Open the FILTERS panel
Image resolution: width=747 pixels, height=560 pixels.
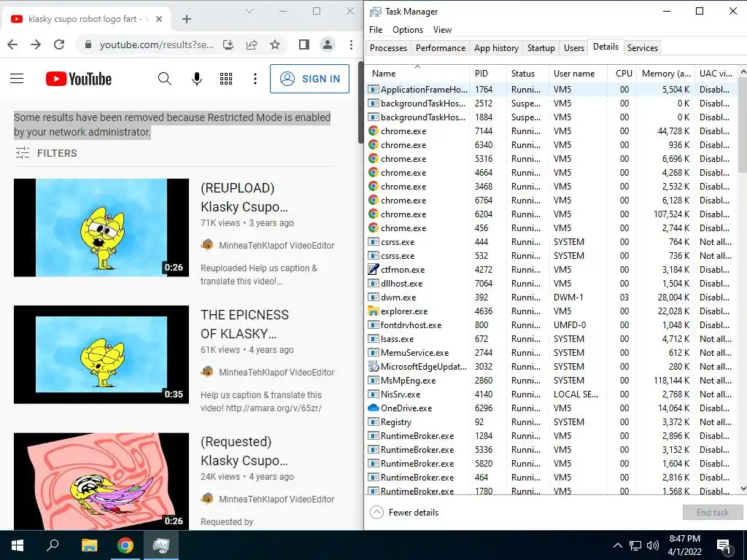click(46, 153)
